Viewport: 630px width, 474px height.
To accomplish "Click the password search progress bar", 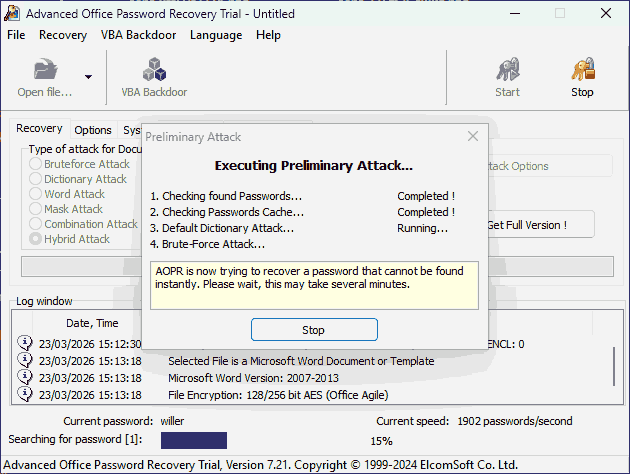I will (194, 440).
